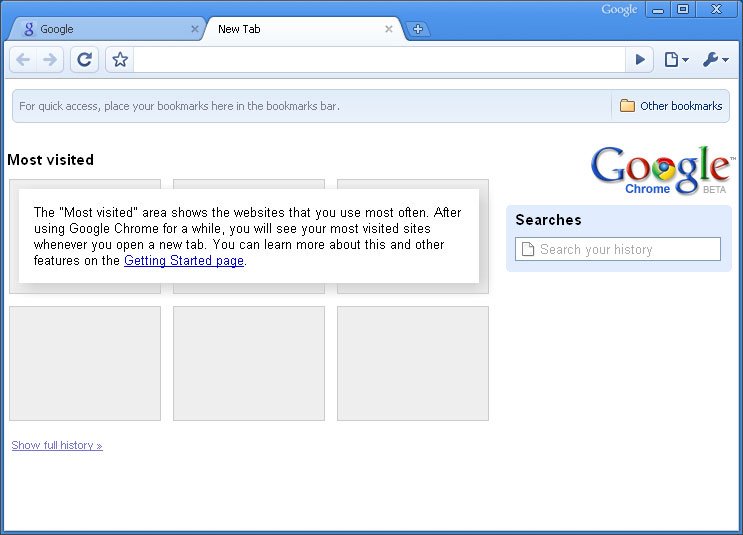Select the bottom-left empty thumbnail
Screen dimensions: 743x535
click(85, 363)
